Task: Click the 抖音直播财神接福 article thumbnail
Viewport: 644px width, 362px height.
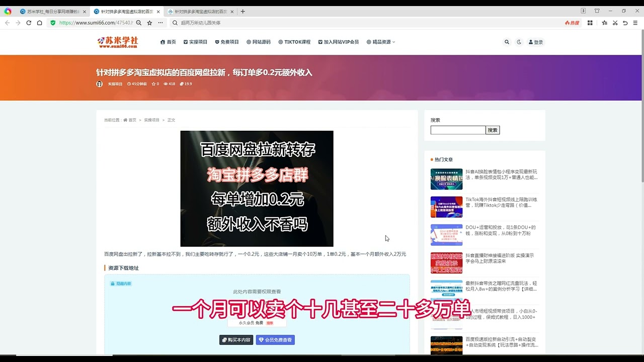Action: coord(446,262)
